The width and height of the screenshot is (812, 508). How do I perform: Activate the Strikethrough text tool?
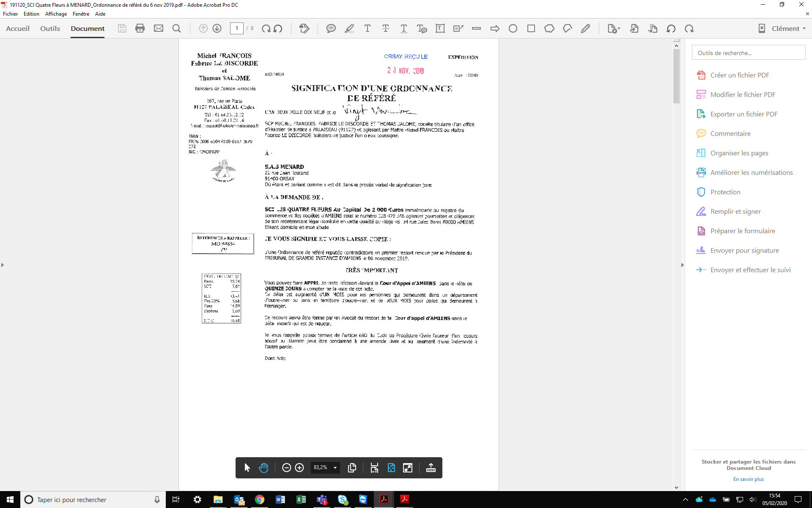tap(386, 28)
